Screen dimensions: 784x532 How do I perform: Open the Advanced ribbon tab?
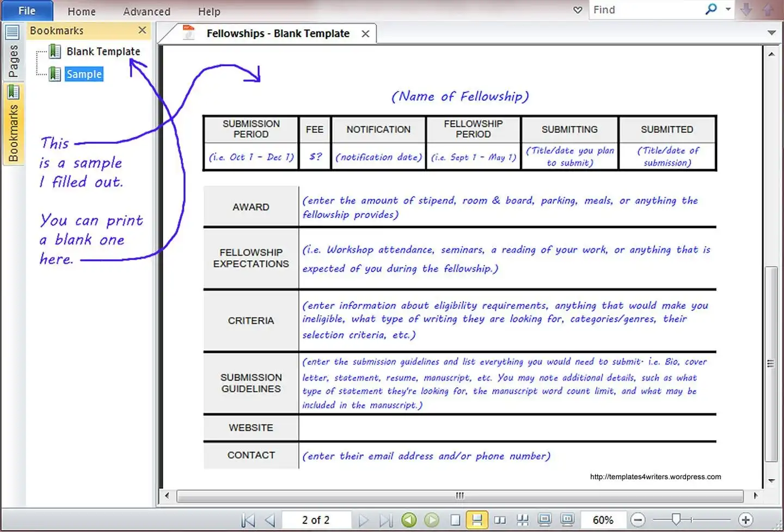click(146, 11)
